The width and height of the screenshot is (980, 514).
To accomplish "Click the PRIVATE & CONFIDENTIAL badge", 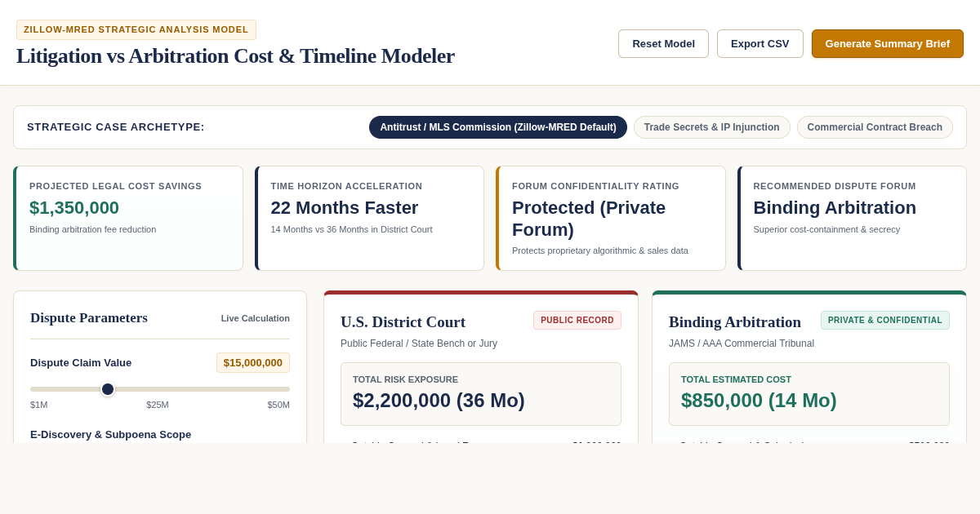I will [x=885, y=321].
